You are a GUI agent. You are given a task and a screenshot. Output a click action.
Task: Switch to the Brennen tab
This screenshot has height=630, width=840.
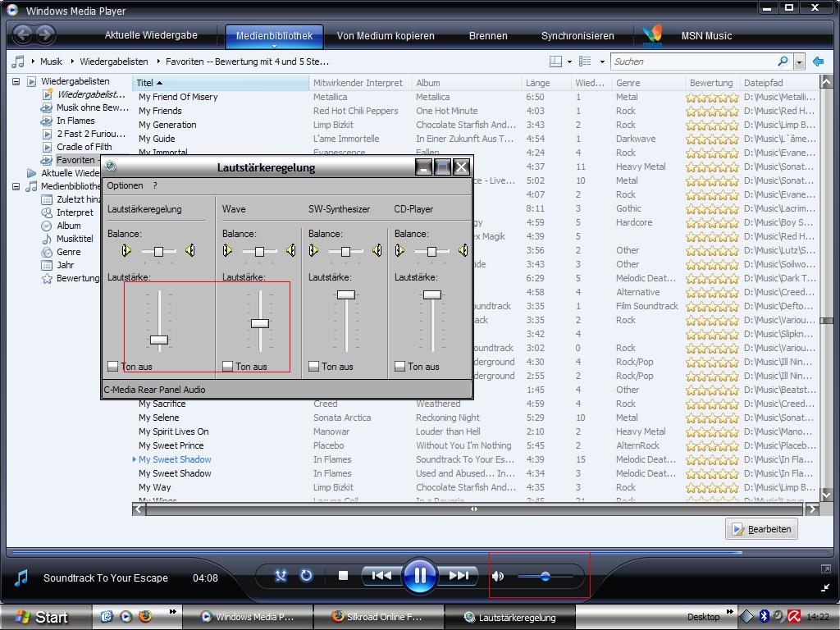(488, 36)
